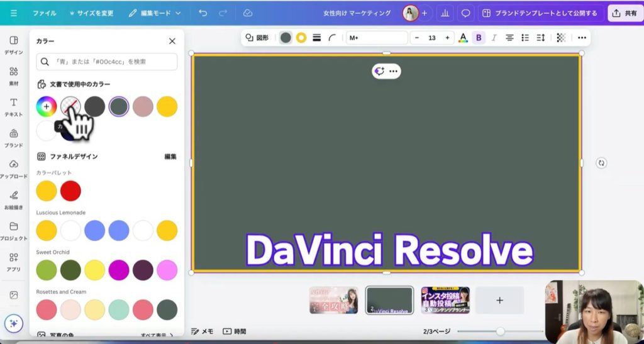The image size is (644, 344).
Task: Open the サイズを変更 resize menu
Action: pyautogui.click(x=91, y=13)
